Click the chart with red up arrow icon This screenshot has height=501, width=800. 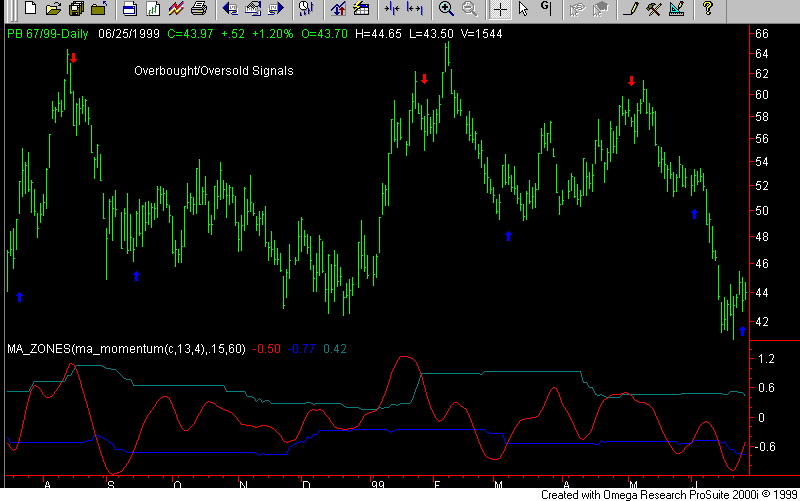point(338,8)
